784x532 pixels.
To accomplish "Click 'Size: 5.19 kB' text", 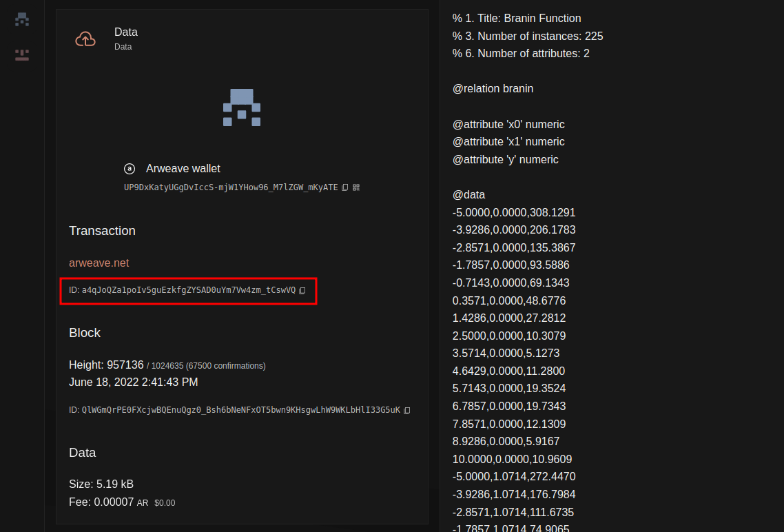I will coord(101,484).
